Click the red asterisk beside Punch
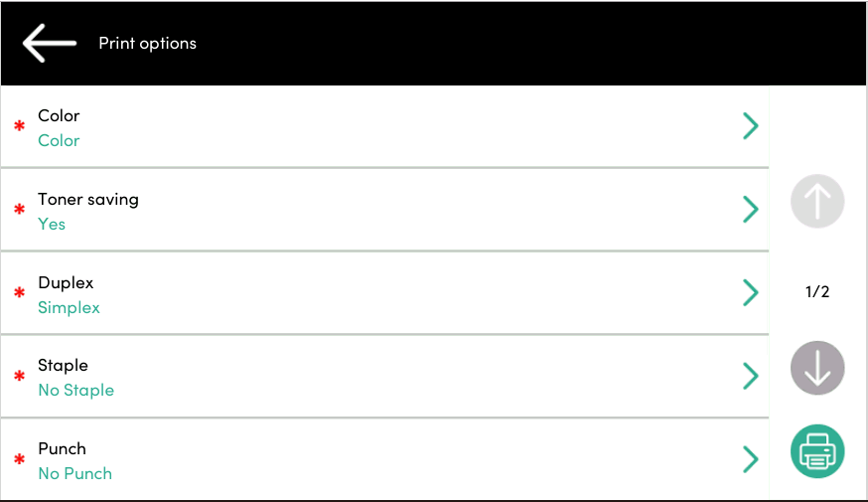Image resolution: width=868 pixels, height=502 pixels. 19,460
